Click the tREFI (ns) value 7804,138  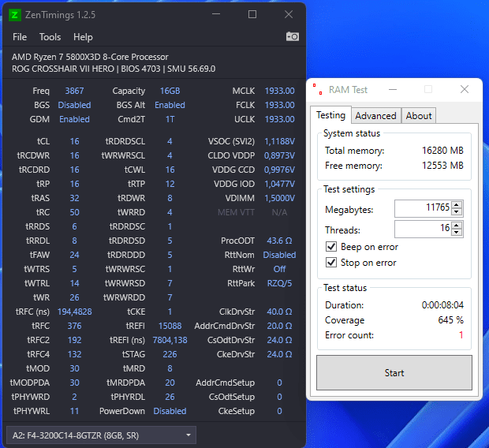pos(170,340)
